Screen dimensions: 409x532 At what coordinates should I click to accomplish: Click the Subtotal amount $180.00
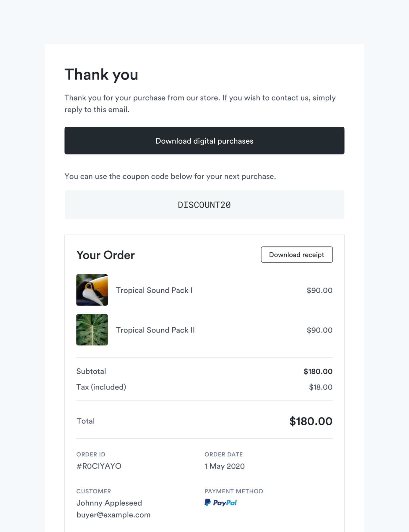(x=318, y=371)
